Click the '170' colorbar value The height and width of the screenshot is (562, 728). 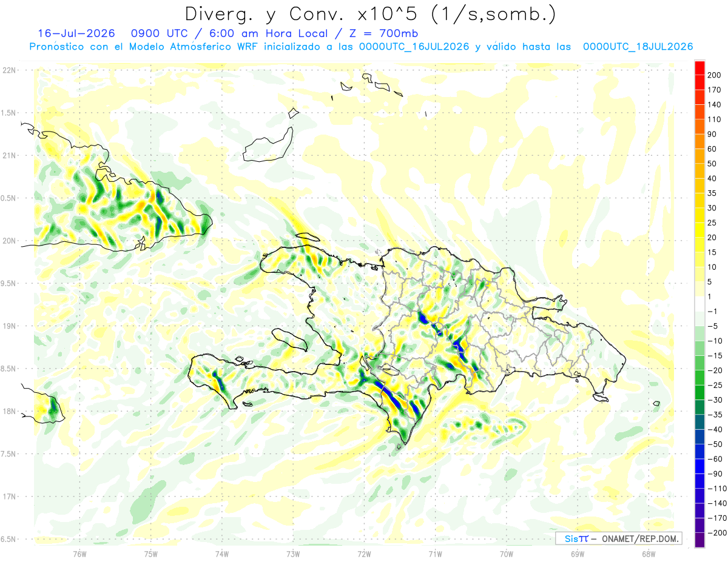click(x=715, y=90)
